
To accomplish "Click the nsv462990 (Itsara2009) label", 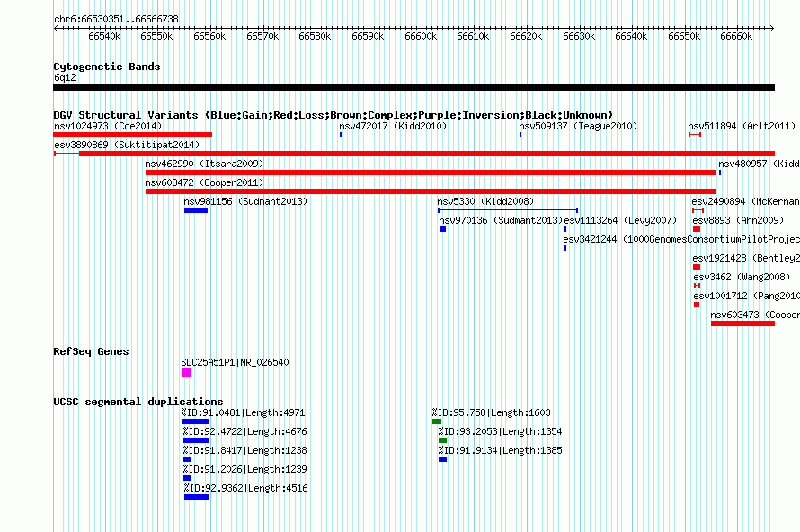I will 204,164.
